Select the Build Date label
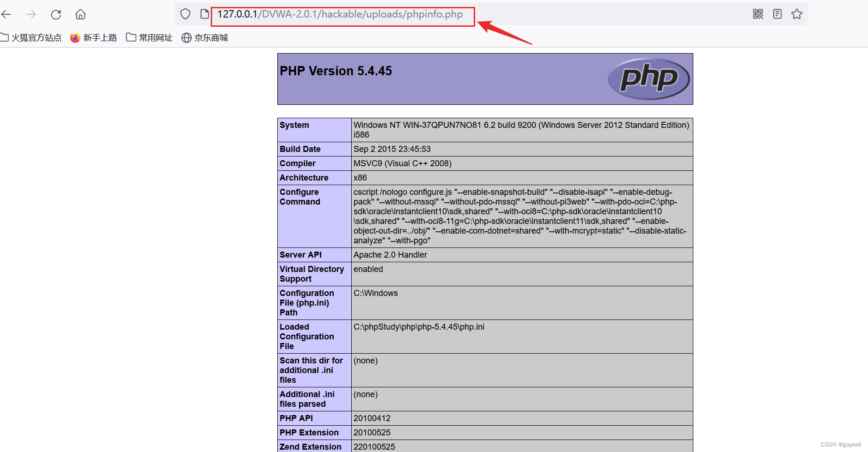This screenshot has height=452, width=868. tap(300, 149)
